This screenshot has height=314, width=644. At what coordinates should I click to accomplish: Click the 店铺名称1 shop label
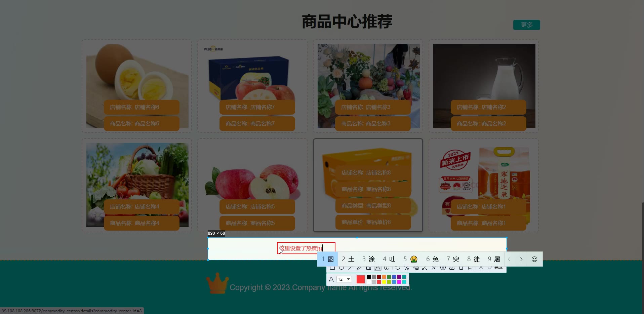pyautogui.click(x=488, y=207)
